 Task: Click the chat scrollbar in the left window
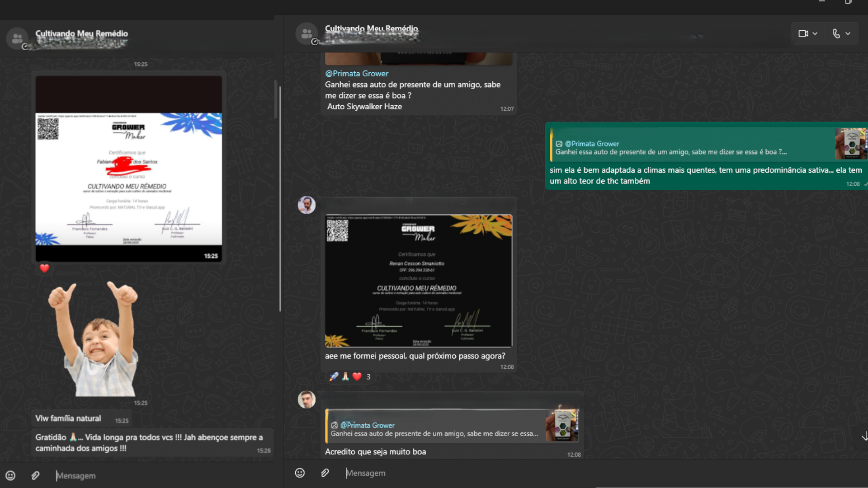coord(276,100)
